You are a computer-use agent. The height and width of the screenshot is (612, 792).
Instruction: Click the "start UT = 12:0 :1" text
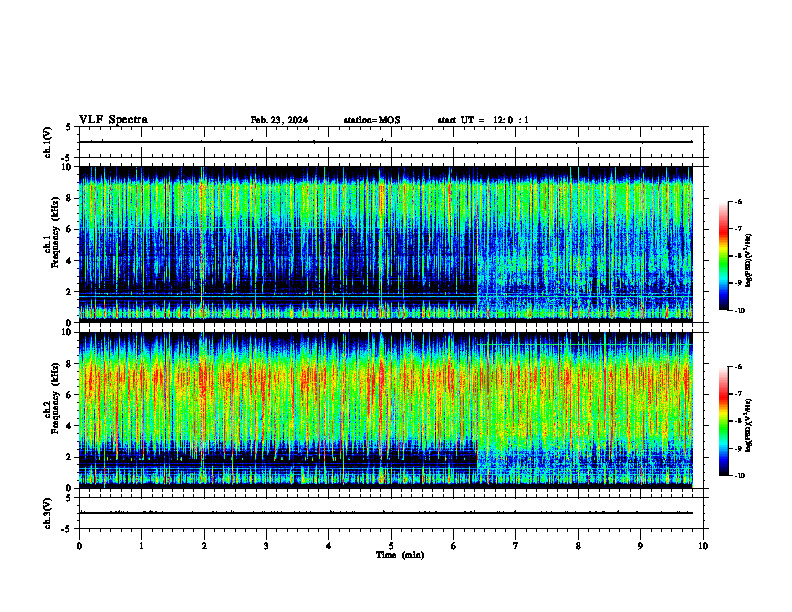[x=483, y=120]
